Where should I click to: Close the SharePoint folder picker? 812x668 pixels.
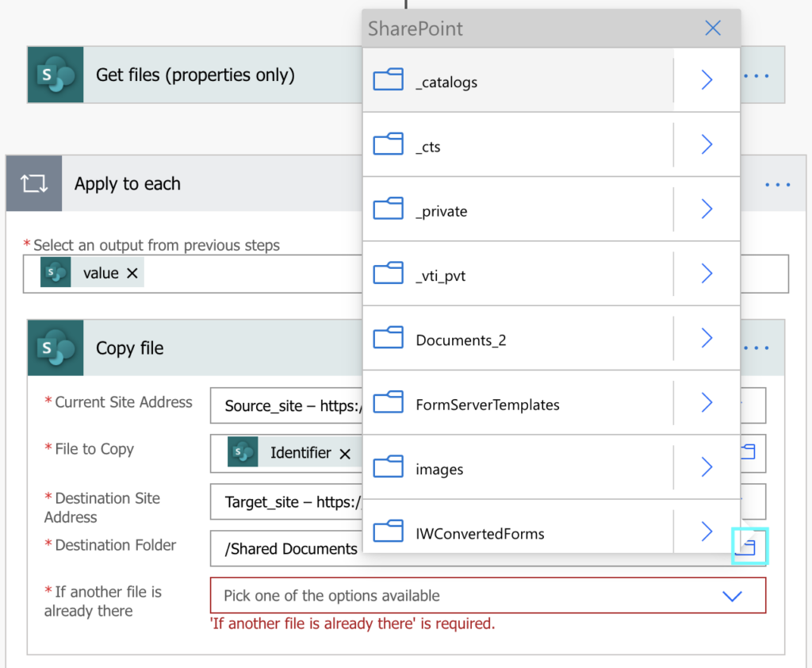point(713,28)
